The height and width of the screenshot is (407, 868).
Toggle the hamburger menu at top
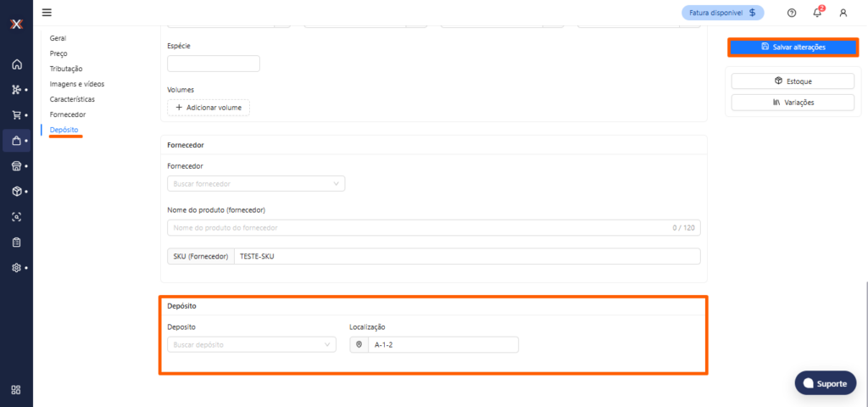click(x=47, y=12)
